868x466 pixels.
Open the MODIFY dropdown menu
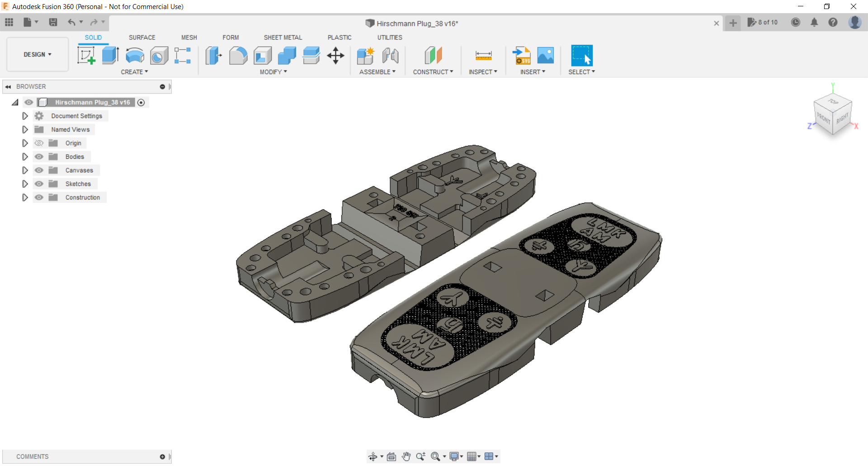274,72
